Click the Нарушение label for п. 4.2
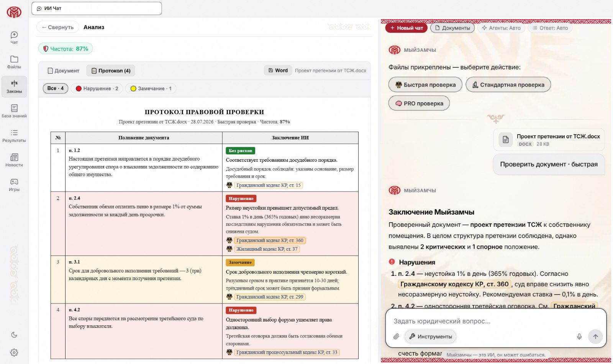Viewport: 613px width, 364px height. [x=241, y=310]
